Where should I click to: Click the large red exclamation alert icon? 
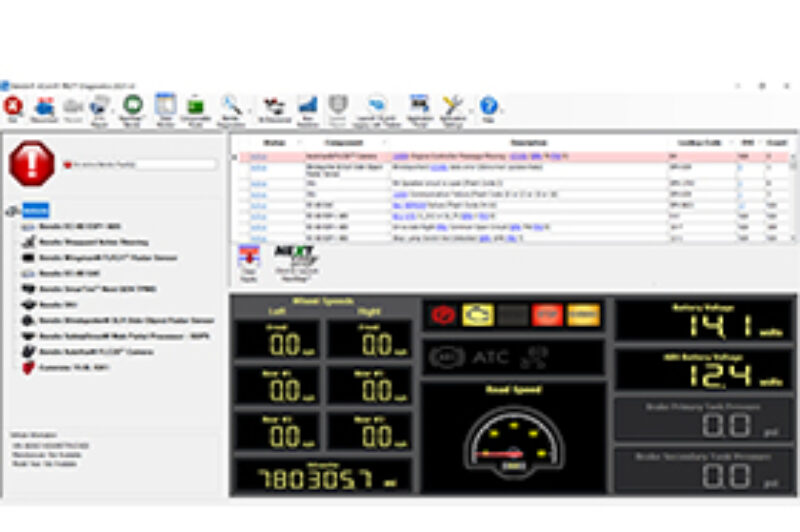32,164
